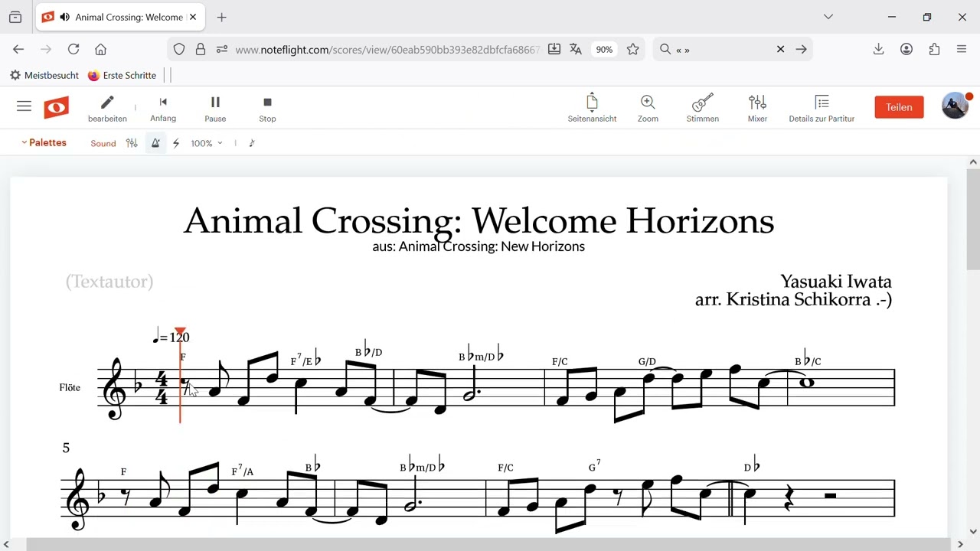Image resolution: width=980 pixels, height=551 pixels.
Task: Jump to Anfang of the score
Action: (x=163, y=108)
